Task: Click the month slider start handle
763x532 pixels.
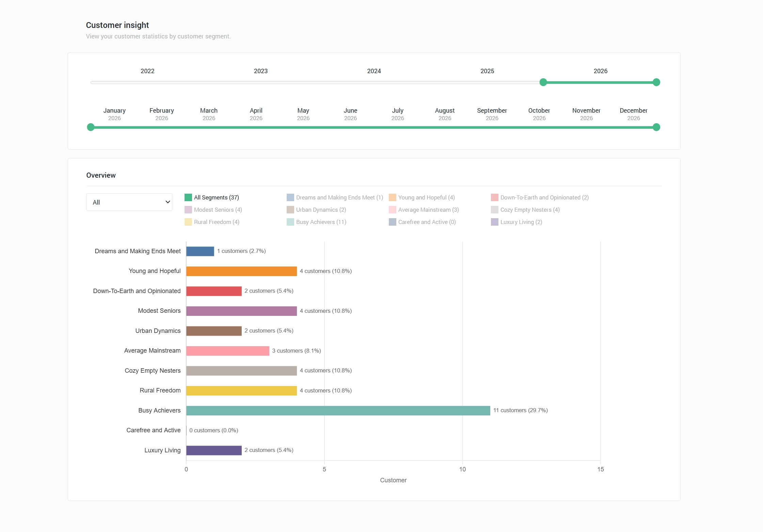Action: pos(91,127)
